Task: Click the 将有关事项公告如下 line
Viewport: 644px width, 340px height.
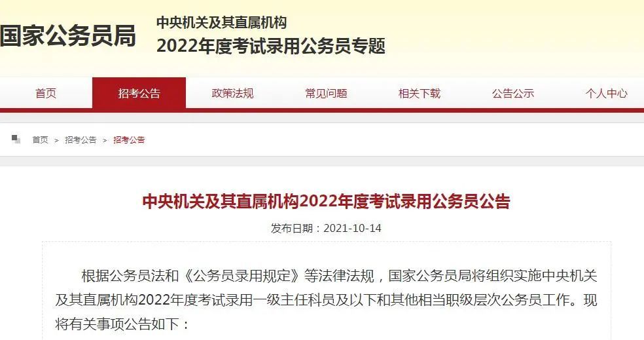Action: point(122,324)
